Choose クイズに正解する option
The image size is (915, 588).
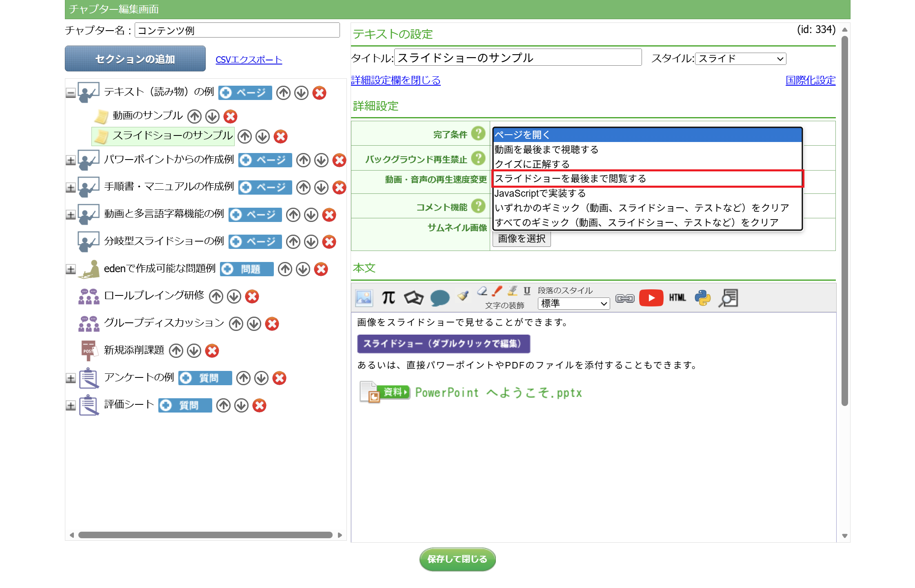point(647,164)
